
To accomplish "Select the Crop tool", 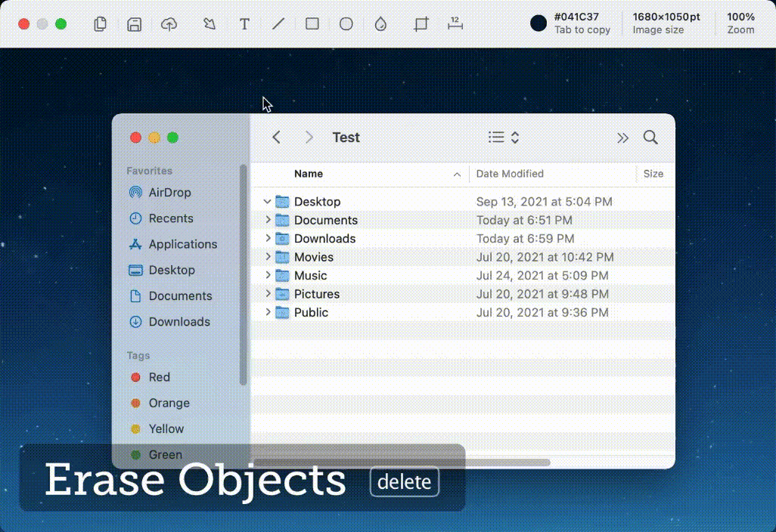I will (x=421, y=24).
